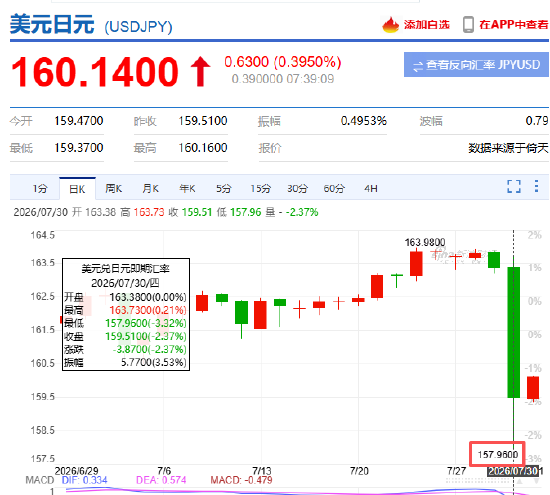
Task: Switch to the 60分 chart tab
Action: tap(334, 189)
